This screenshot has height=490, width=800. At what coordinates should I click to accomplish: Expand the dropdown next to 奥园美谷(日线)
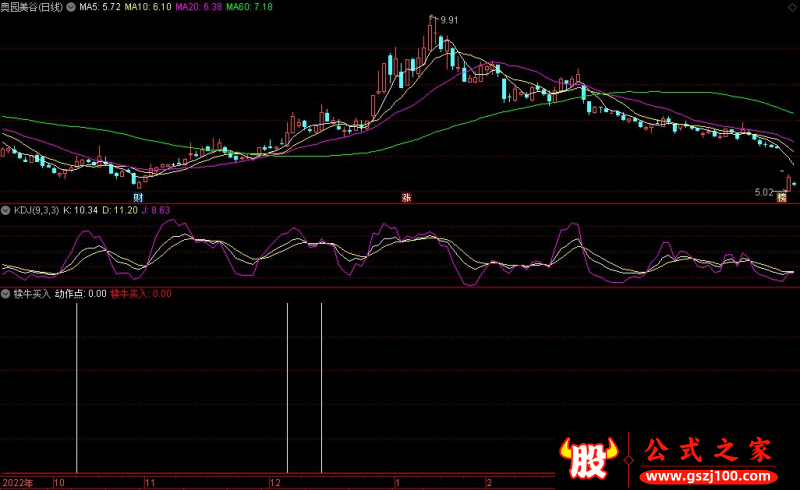[69, 7]
